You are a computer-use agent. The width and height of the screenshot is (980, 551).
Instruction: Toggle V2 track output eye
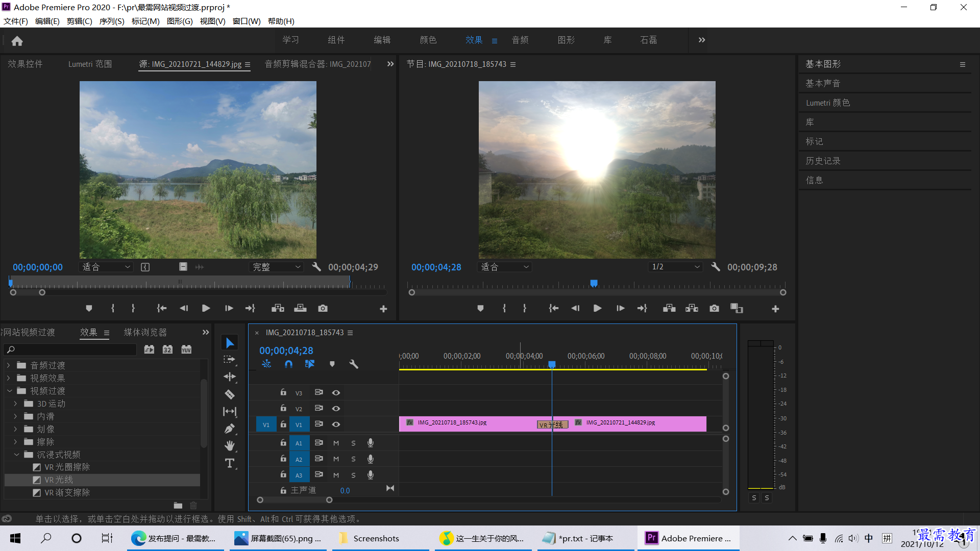[x=336, y=409]
